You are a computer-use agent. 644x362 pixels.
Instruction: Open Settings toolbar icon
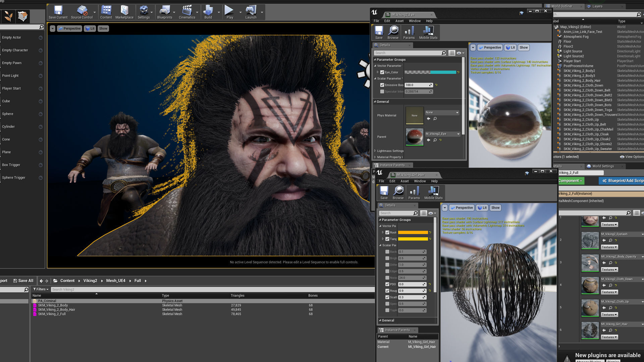pos(144,12)
